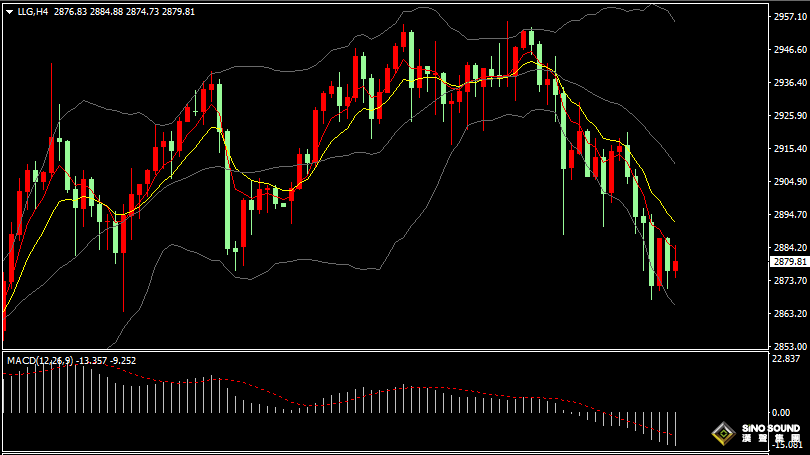Image resolution: width=810 pixels, height=455 pixels.
Task: Click the LLG,H4 symbol label
Action: click(33, 11)
